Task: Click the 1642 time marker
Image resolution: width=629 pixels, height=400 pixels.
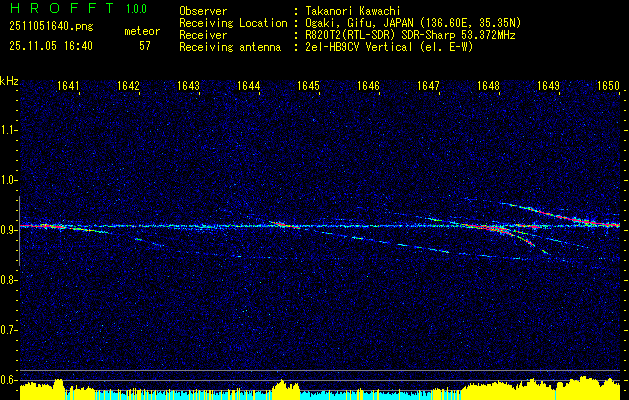Action: click(128, 85)
